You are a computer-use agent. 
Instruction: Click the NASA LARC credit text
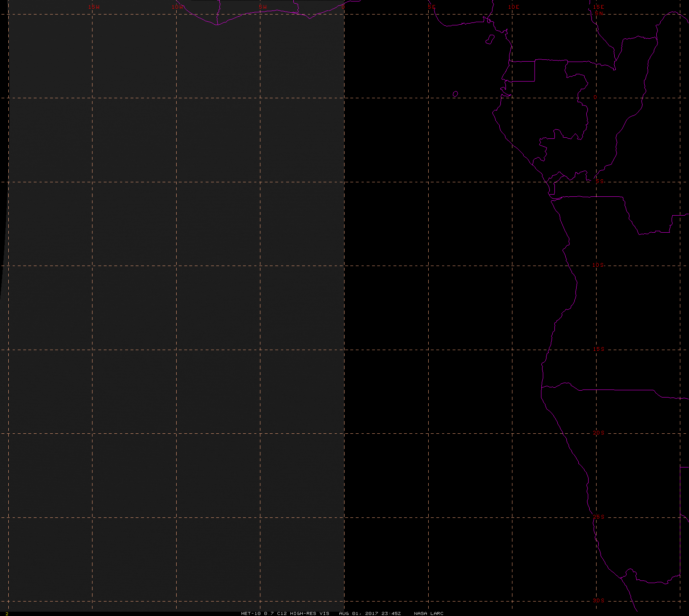tap(429, 613)
